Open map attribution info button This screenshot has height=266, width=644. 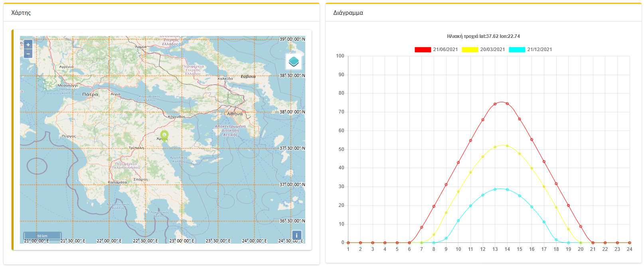(x=296, y=235)
